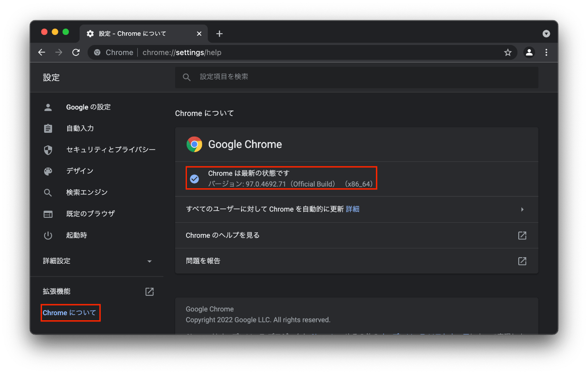Click the palette icon beside デザイン
The height and width of the screenshot is (374, 588).
48,171
